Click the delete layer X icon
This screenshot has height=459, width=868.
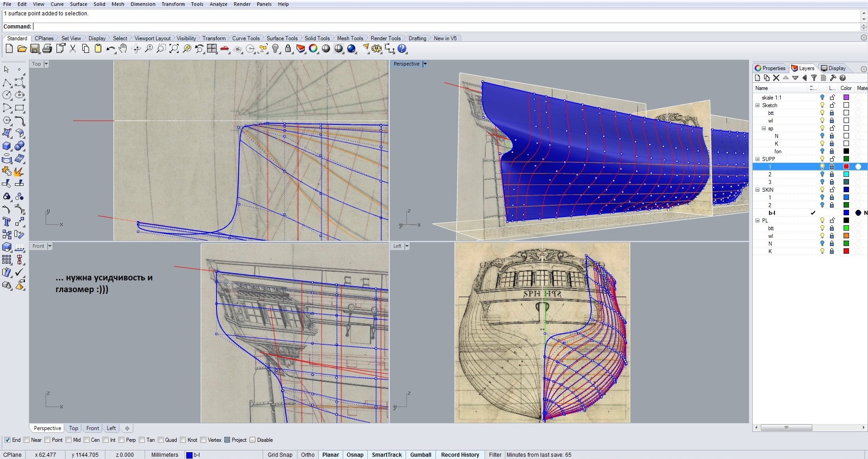pyautogui.click(x=776, y=78)
